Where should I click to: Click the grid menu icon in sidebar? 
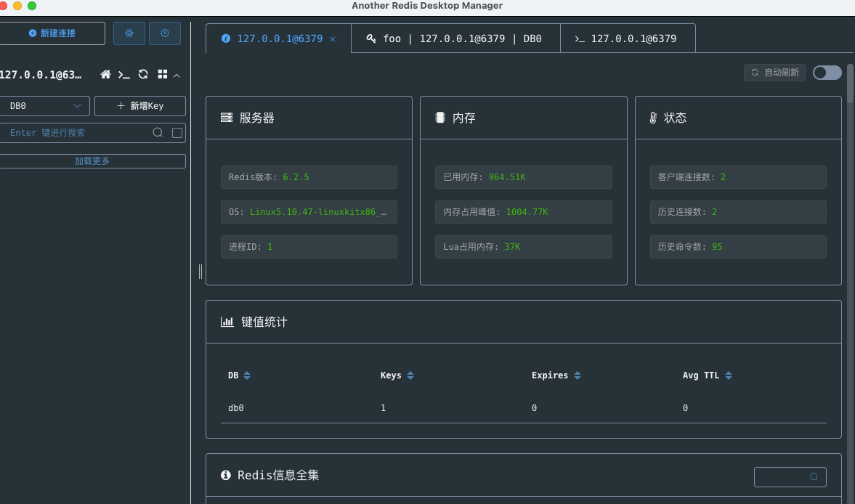click(163, 74)
